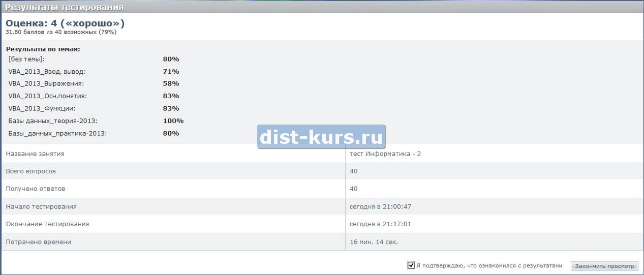Click the 'Результаты по темам:' label
The image size is (644, 275).
[x=44, y=49]
